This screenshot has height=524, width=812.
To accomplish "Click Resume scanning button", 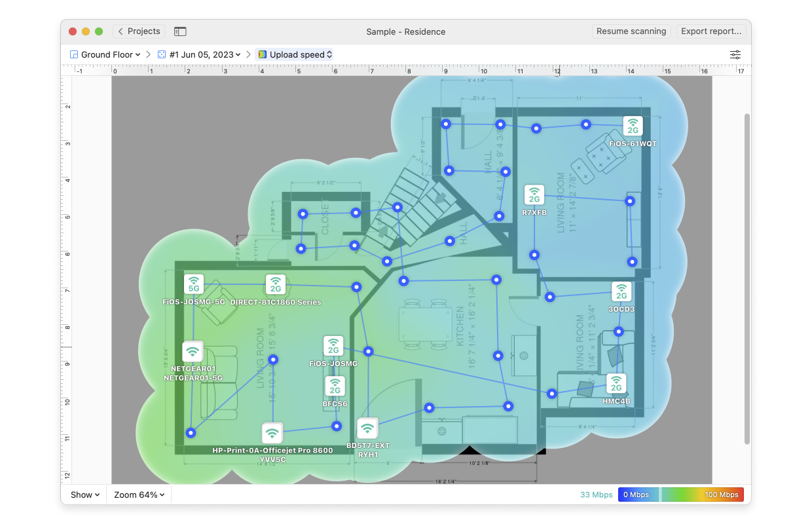I will 631,31.
